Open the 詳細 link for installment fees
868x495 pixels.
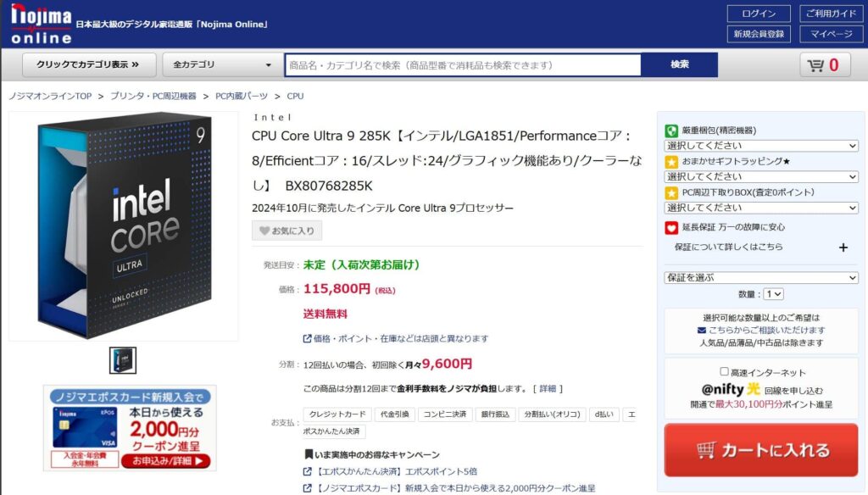(x=548, y=389)
